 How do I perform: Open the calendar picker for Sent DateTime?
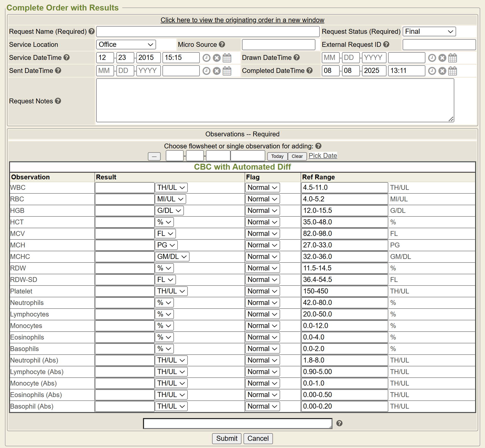(x=227, y=71)
